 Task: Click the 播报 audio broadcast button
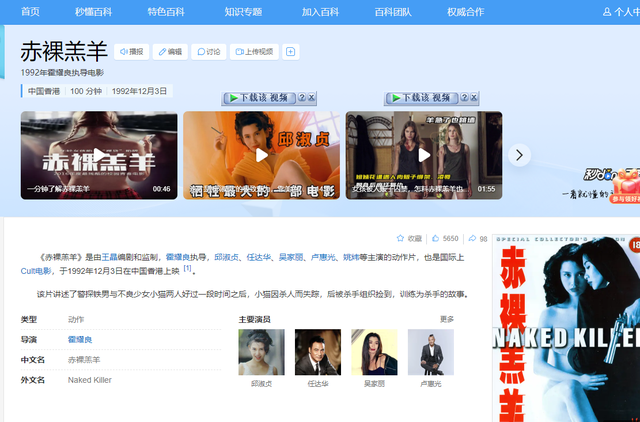click(x=131, y=52)
